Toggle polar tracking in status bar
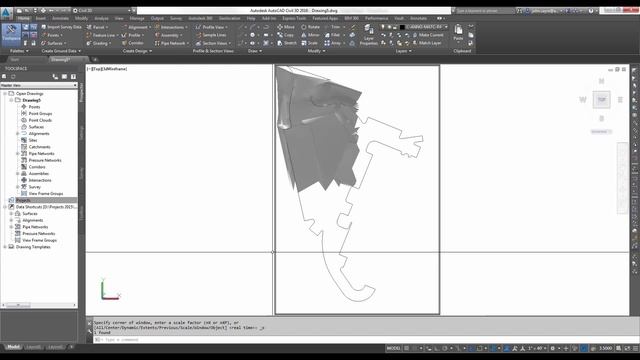This screenshot has height=360, width=640. pyautogui.click(x=445, y=348)
